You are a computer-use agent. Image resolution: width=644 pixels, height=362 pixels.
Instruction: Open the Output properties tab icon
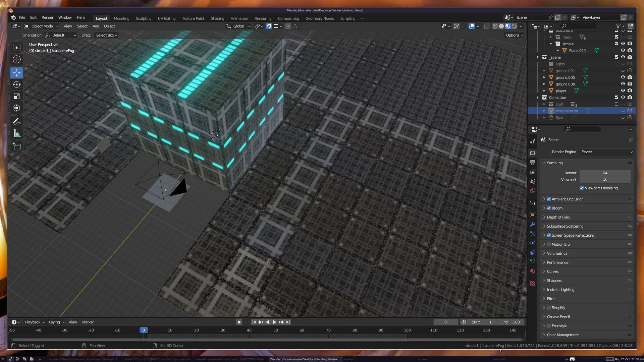pyautogui.click(x=533, y=163)
